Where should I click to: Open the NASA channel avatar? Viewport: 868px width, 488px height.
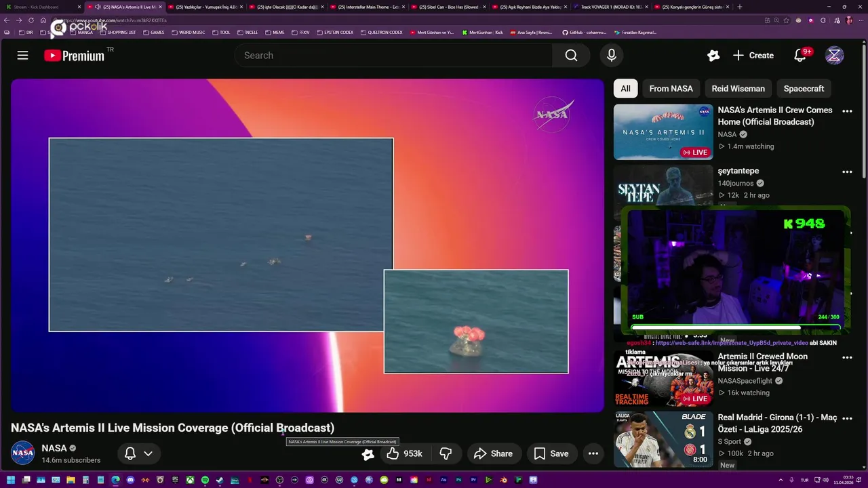(x=22, y=453)
